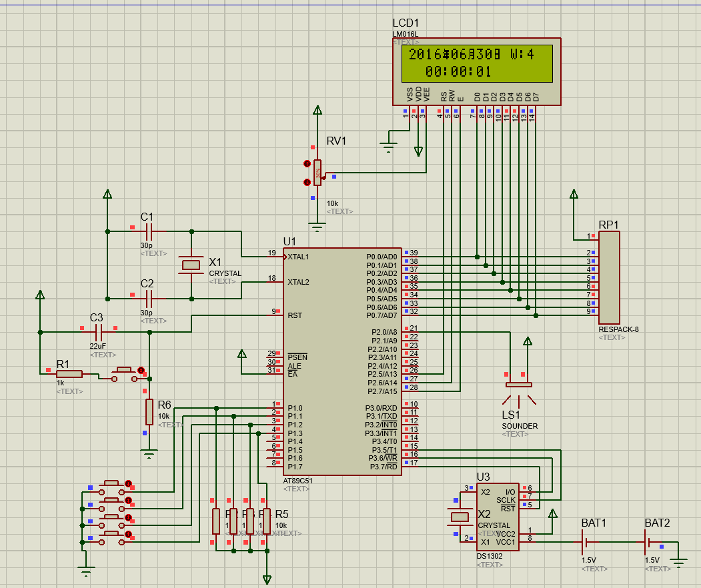Select the RP1 reference label
Screen dimensions: 701x588
pos(608,225)
